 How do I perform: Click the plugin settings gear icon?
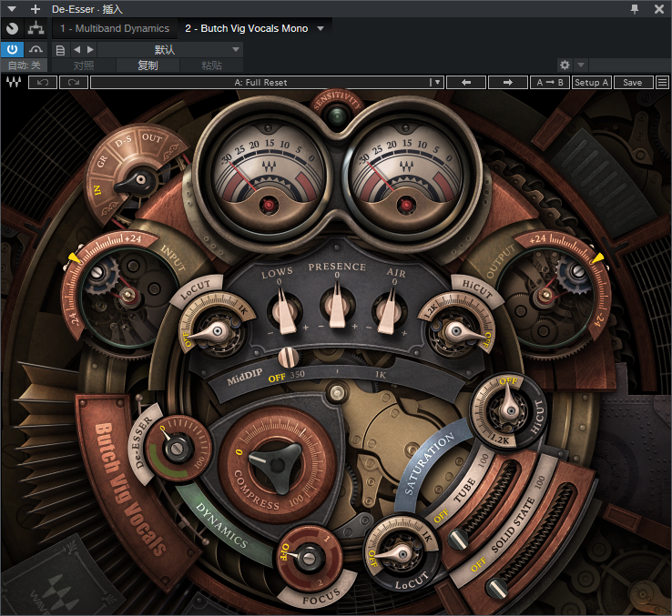click(565, 66)
